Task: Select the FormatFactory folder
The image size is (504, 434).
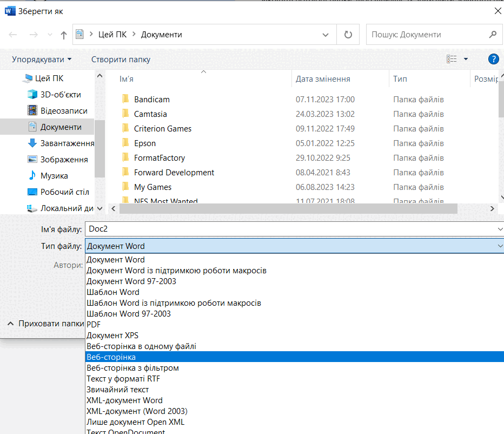Action: pyautogui.click(x=159, y=158)
